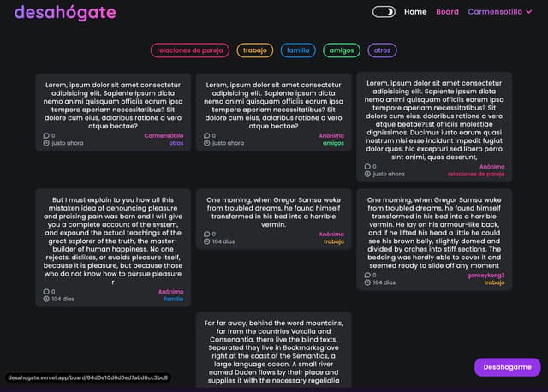Click trabajo label on the short Gregor Samsa post

point(334,241)
